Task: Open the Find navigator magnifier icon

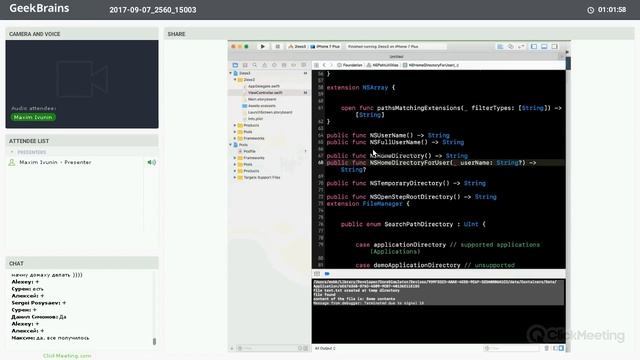Action: pyautogui.click(x=255, y=65)
